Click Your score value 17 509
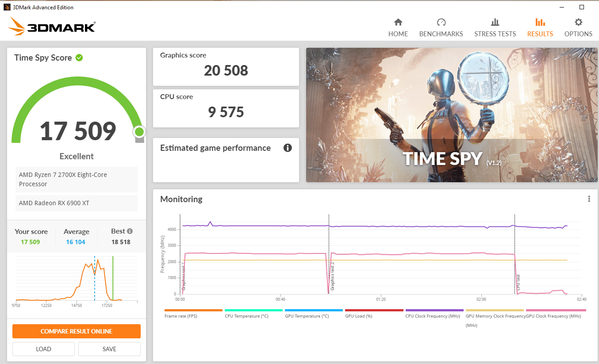Screen dimensions: 599x364 (30, 242)
